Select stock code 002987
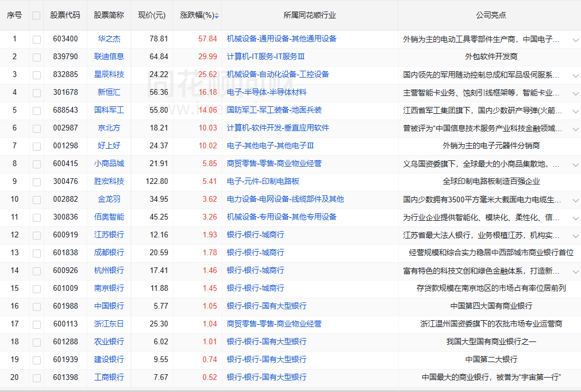581x392 pixels. pos(66,128)
